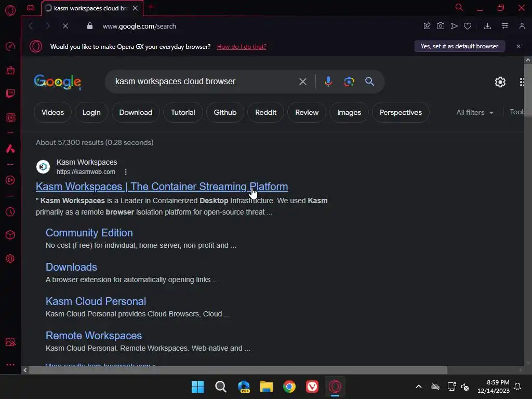Open the Player icon in sidebar
The image size is (532, 399).
(10, 180)
